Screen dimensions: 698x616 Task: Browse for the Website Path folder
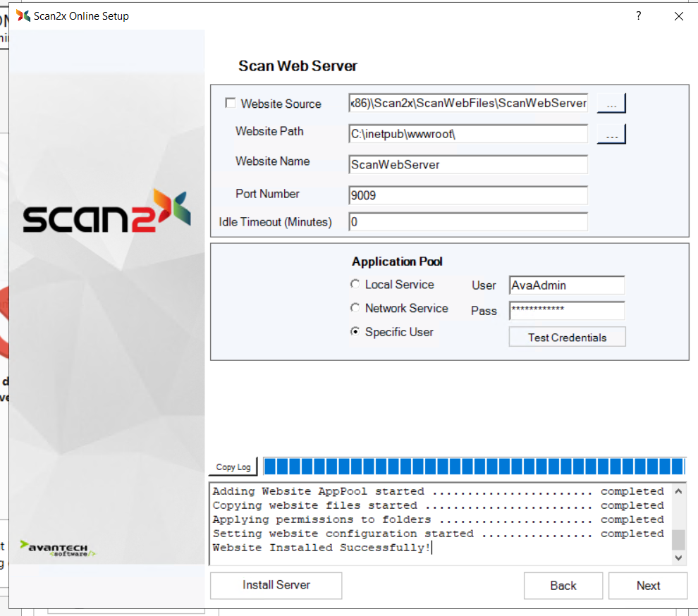(x=611, y=134)
